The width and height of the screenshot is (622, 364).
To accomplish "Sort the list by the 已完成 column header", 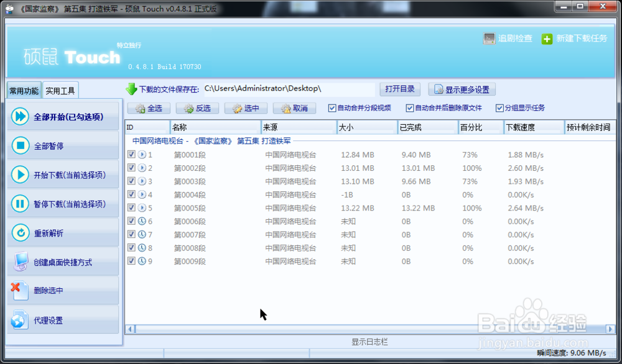I will pos(428,127).
